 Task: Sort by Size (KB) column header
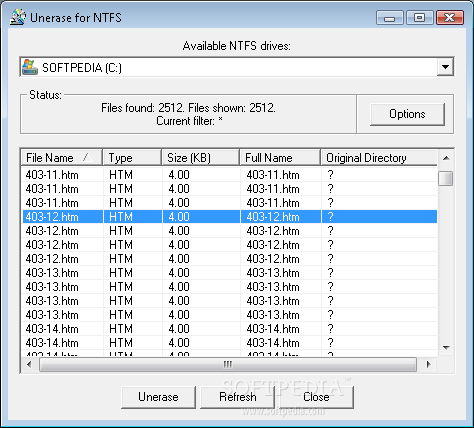[x=201, y=158]
